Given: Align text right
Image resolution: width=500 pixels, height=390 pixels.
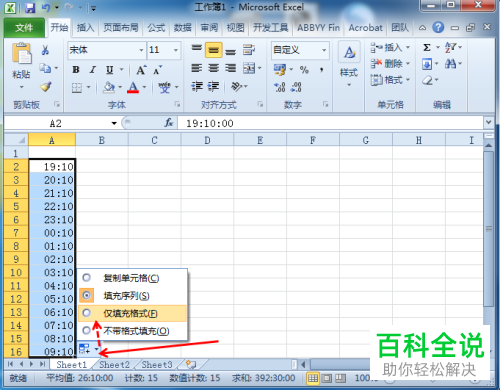Looking at the screenshot, I should point(231,68).
